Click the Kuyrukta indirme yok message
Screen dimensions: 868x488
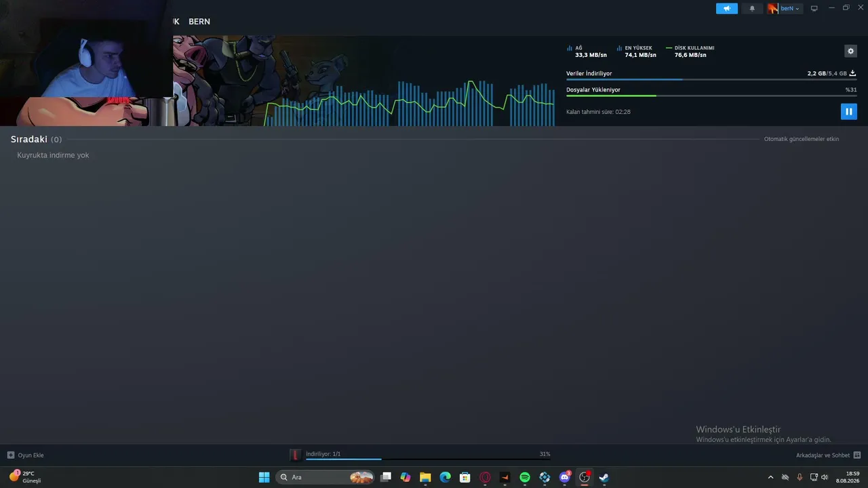[53, 155]
